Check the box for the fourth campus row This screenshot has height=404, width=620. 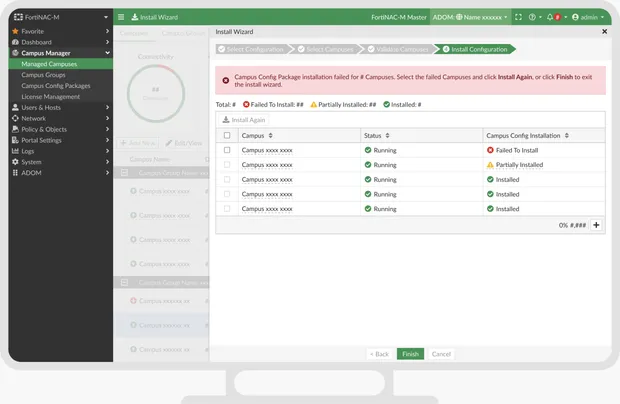(x=227, y=194)
